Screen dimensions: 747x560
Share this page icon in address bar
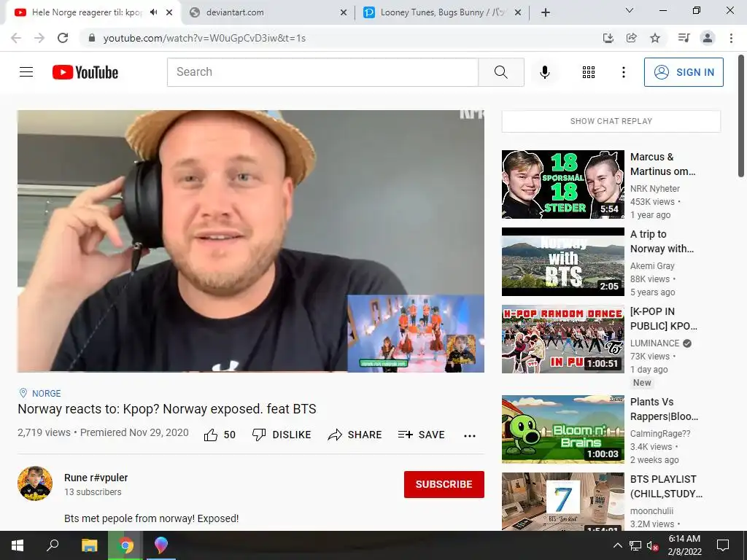[x=631, y=38]
